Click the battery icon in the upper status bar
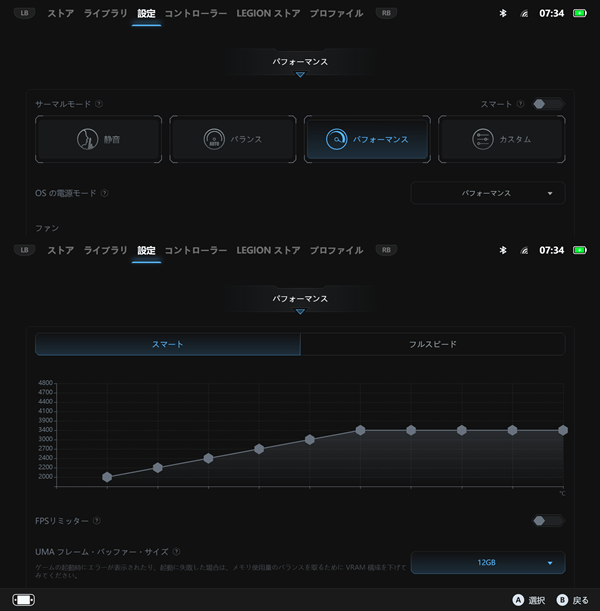This screenshot has width=600, height=611. [x=580, y=13]
